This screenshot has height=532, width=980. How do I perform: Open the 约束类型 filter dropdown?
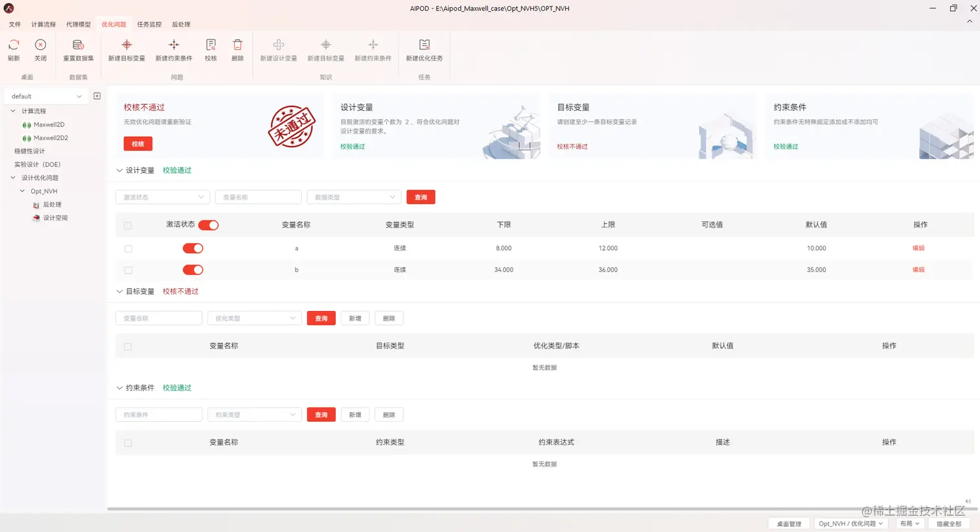pyautogui.click(x=254, y=415)
